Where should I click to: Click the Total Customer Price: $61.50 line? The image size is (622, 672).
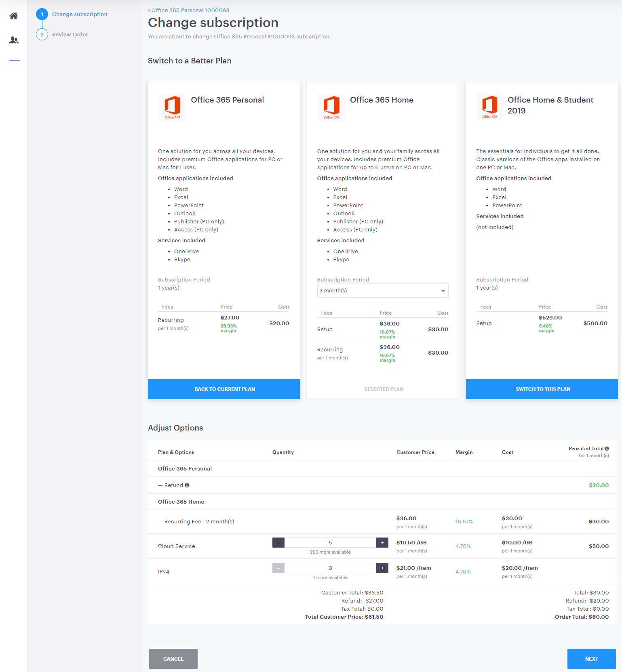click(x=344, y=617)
